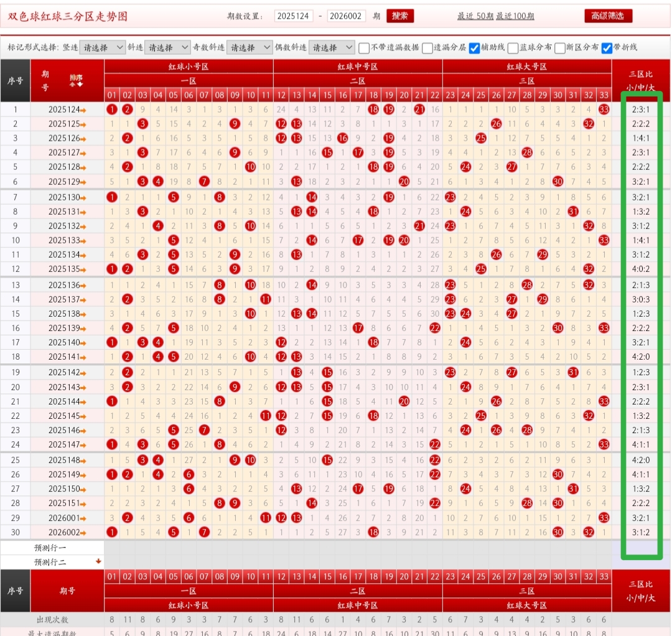Click top 序号 column header
Image resolution: width=672 pixels, height=636 pixels.
pos(16,80)
